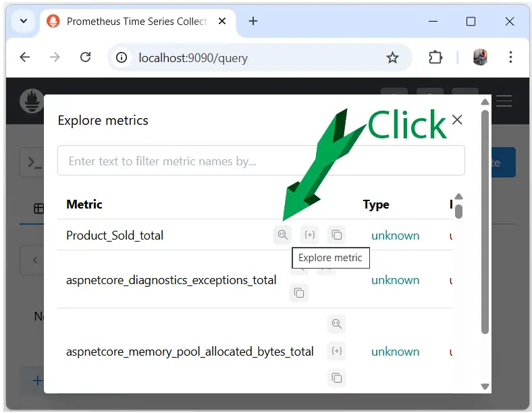
Task: Click the metric name filter field
Action: pyautogui.click(x=261, y=161)
